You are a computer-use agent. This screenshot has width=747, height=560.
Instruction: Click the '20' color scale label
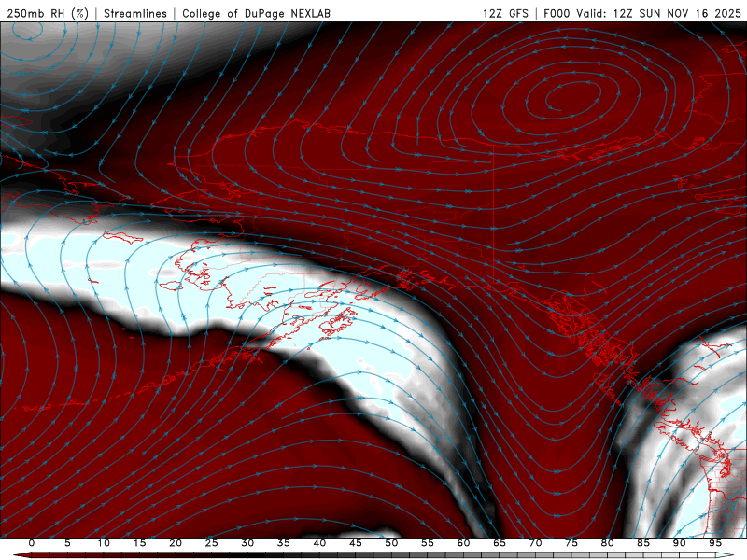click(176, 543)
